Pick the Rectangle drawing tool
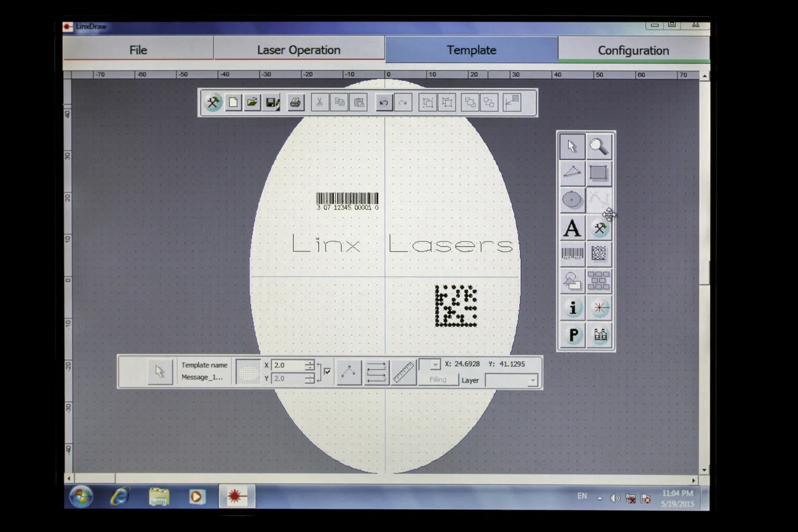Screen dimensions: 798x532 [599, 173]
